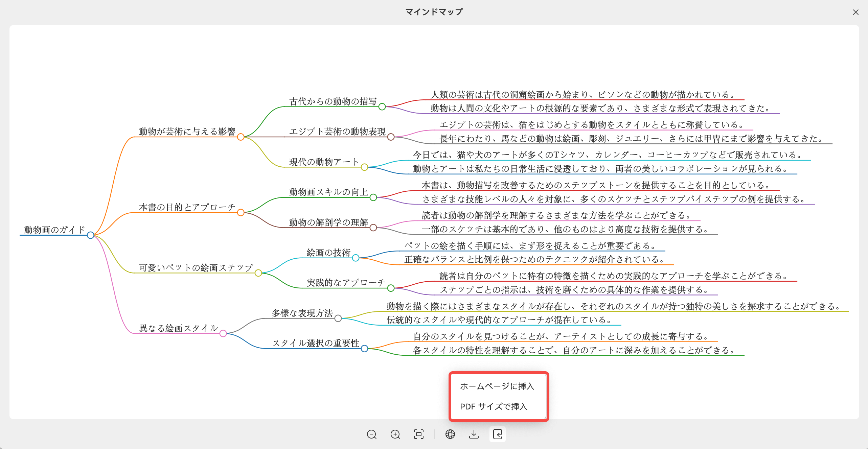Collapse the 動物画スキルの向上 node circle
868x449 pixels.
373,197
